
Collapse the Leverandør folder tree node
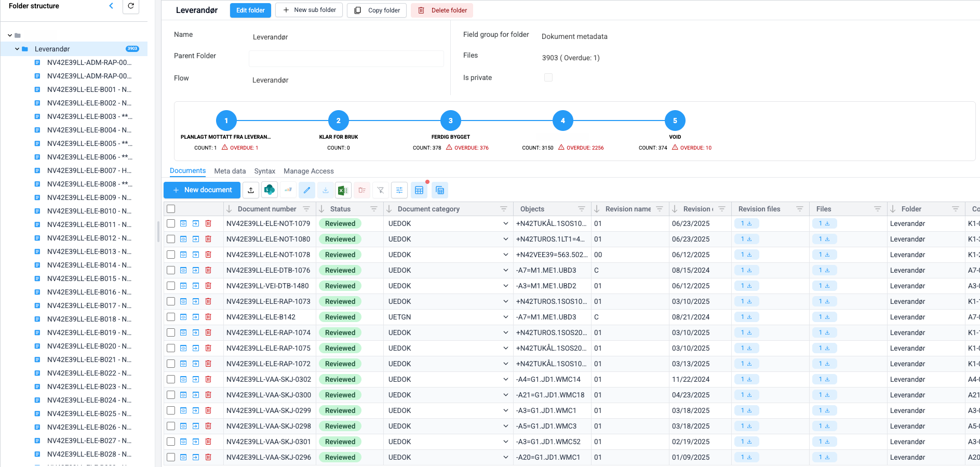(x=17, y=49)
